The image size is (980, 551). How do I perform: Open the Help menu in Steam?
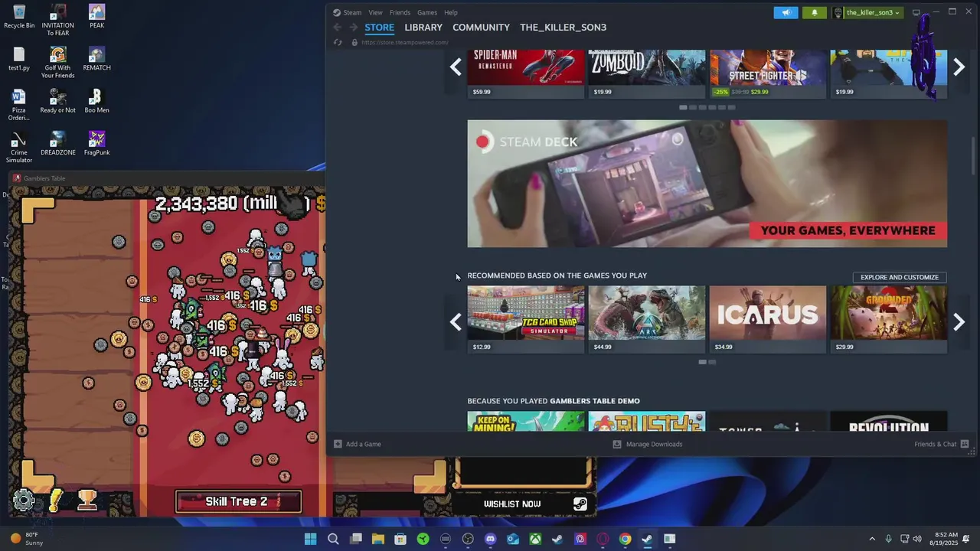click(x=451, y=12)
